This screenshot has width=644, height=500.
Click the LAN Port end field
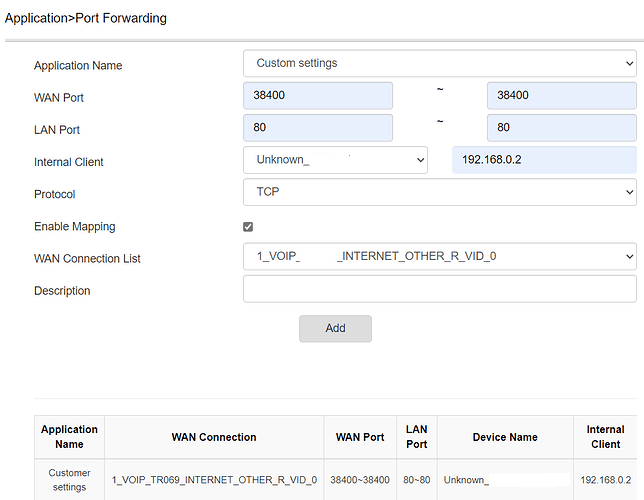[x=562, y=128]
